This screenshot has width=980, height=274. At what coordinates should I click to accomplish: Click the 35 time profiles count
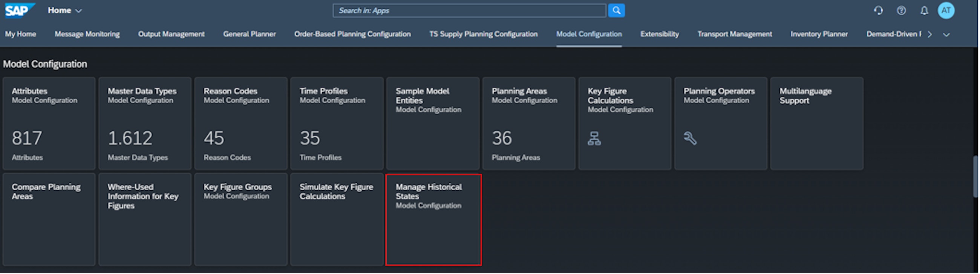pyautogui.click(x=310, y=138)
